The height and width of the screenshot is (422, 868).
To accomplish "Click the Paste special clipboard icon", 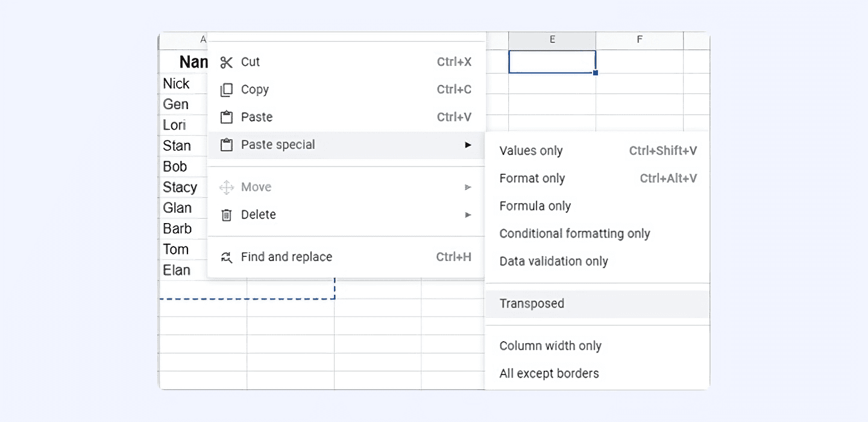I will click(x=227, y=145).
